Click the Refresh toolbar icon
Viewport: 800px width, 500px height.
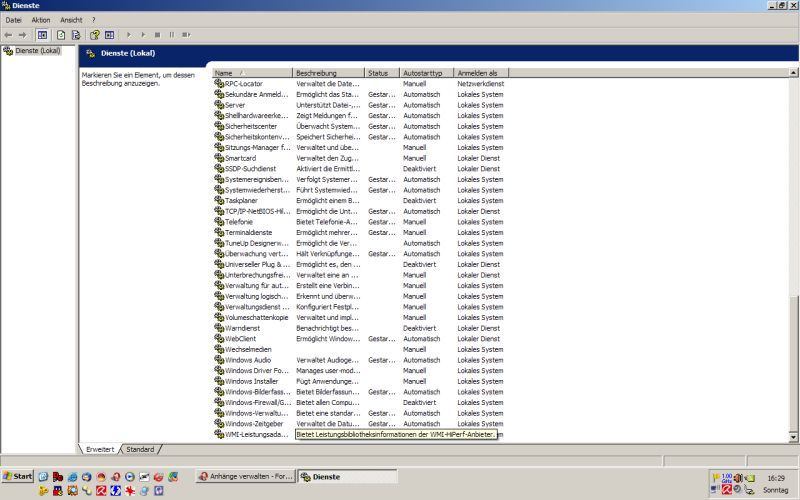(61, 35)
